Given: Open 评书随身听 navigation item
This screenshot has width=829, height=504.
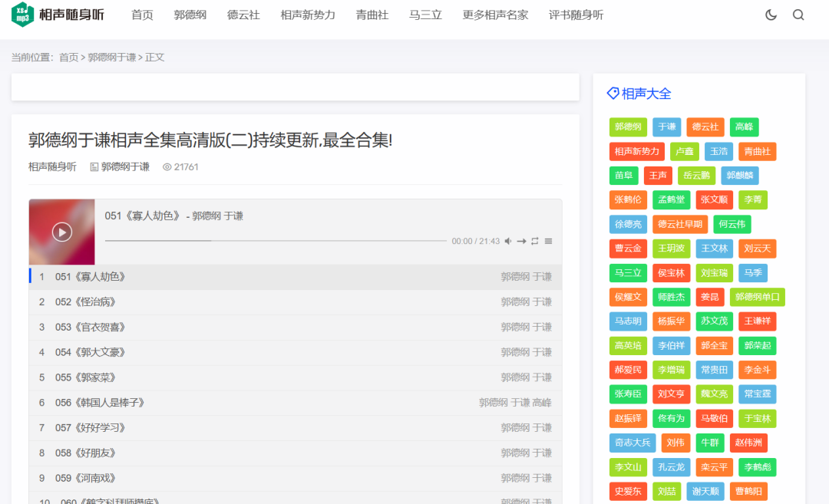Looking at the screenshot, I should click(x=576, y=15).
